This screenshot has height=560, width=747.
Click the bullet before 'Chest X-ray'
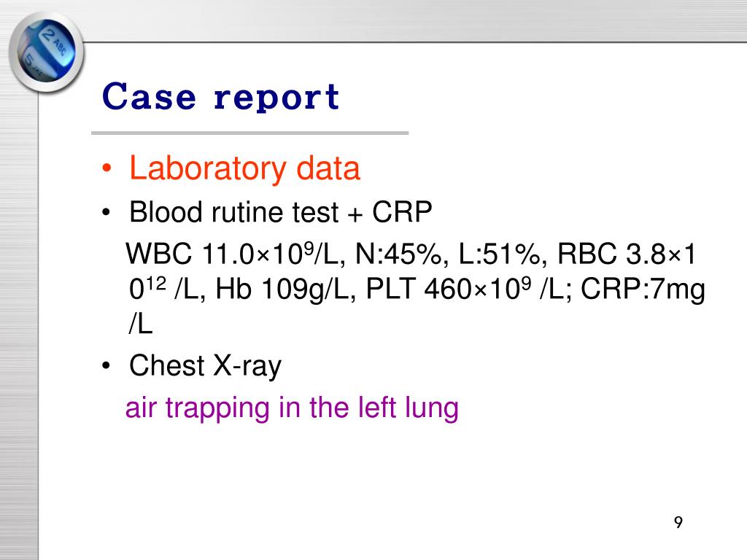click(x=106, y=366)
